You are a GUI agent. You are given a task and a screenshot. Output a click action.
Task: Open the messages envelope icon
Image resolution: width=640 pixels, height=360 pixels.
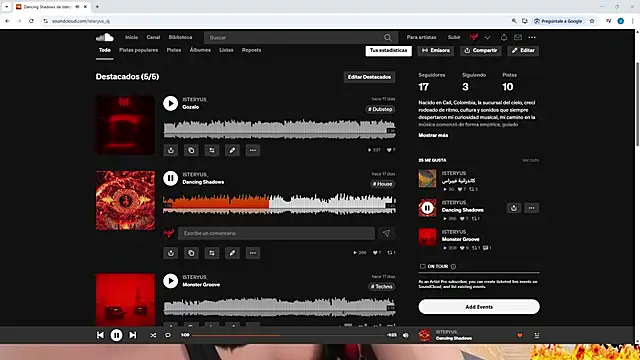pos(518,37)
